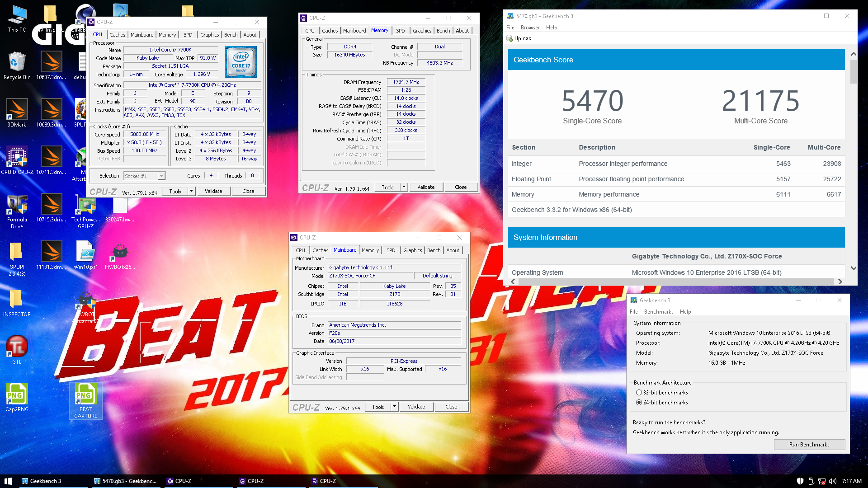Open the Recycle Bin icon
Image resolution: width=868 pixels, height=488 pixels.
coord(17,66)
